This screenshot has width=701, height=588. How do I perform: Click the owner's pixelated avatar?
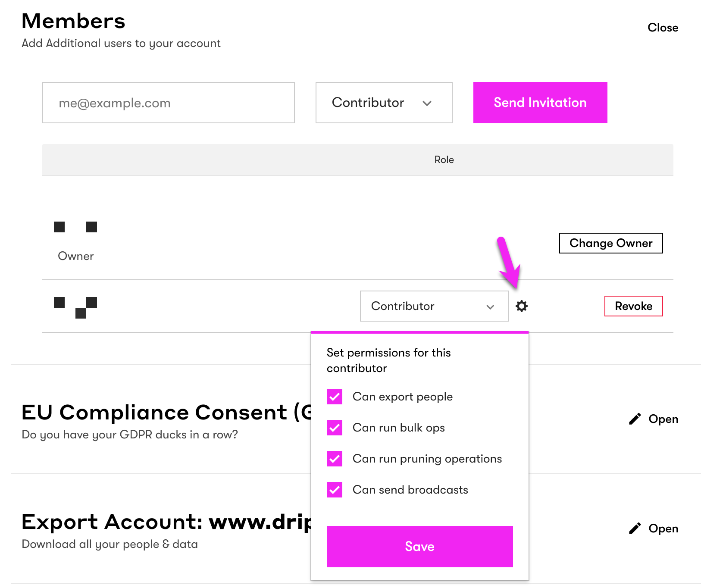[x=75, y=227]
